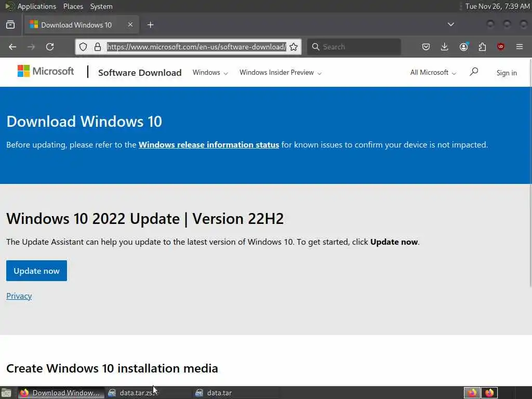Click the clock Tue Nov 26 display
Viewport: 532px width, 399px height.
(497, 6)
